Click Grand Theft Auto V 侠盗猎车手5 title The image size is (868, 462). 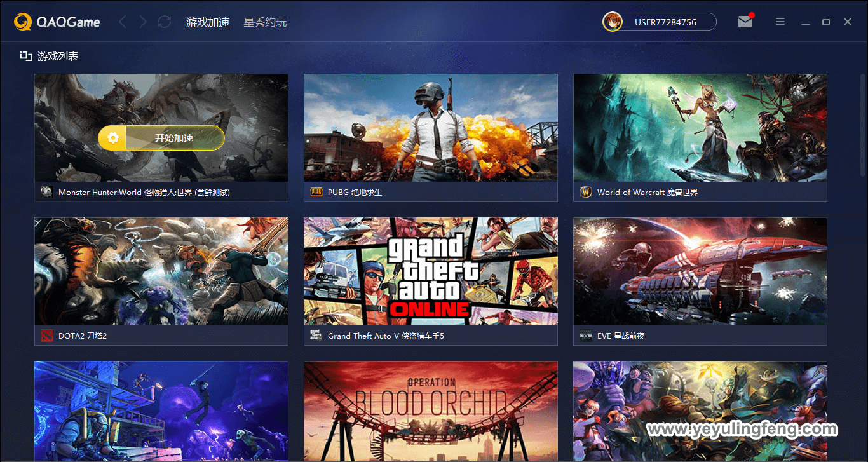click(386, 336)
